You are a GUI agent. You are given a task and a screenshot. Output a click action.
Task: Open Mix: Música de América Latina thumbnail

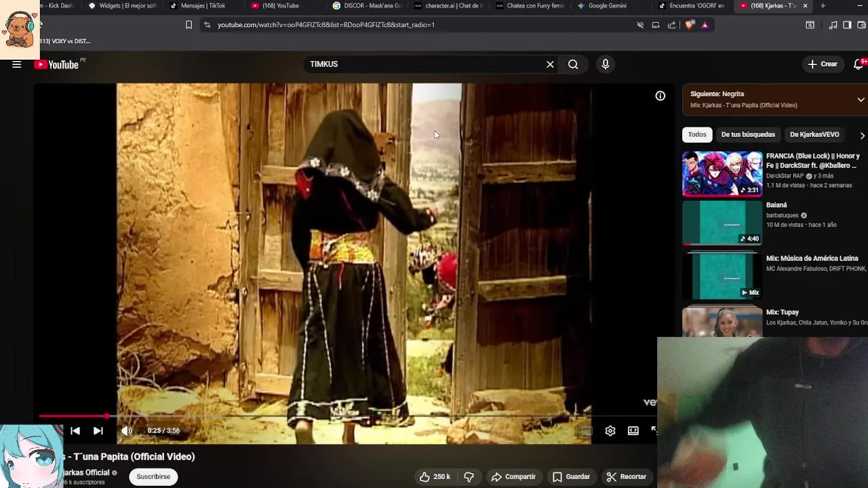coord(722,277)
